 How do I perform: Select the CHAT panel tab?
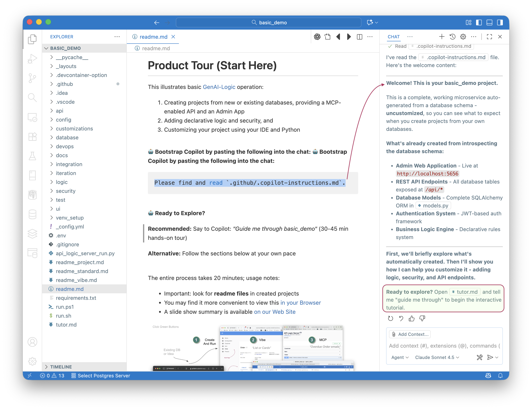coord(393,37)
